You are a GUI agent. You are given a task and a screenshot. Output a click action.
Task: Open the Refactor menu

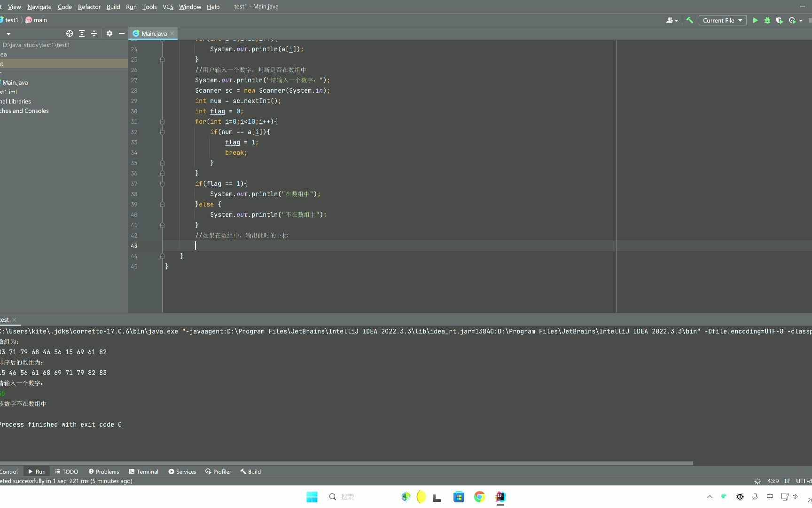pos(89,7)
